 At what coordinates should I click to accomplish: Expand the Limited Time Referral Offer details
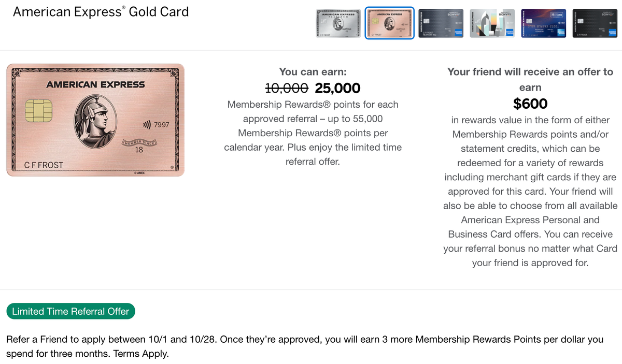[70, 311]
